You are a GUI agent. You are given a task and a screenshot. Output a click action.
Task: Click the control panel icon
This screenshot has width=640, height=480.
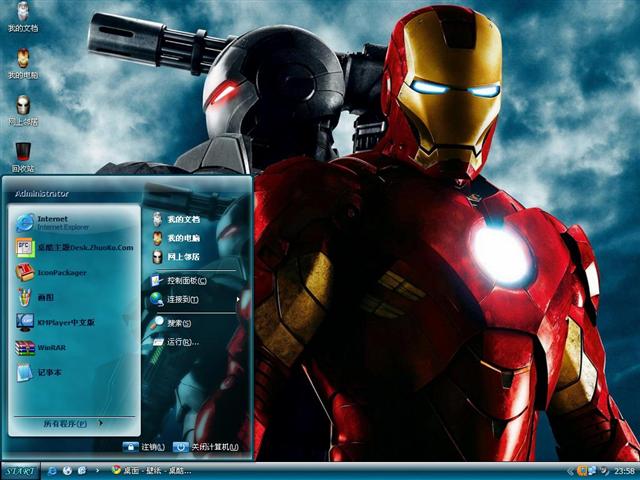coord(157,281)
